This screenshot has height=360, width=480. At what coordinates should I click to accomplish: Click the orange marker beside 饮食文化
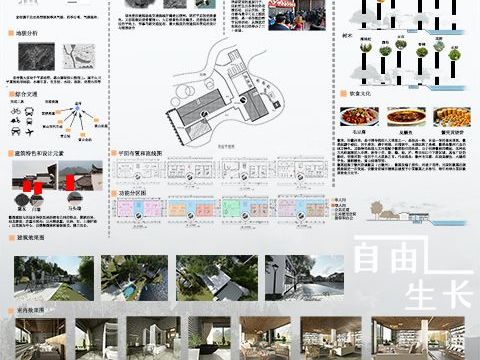343,94
